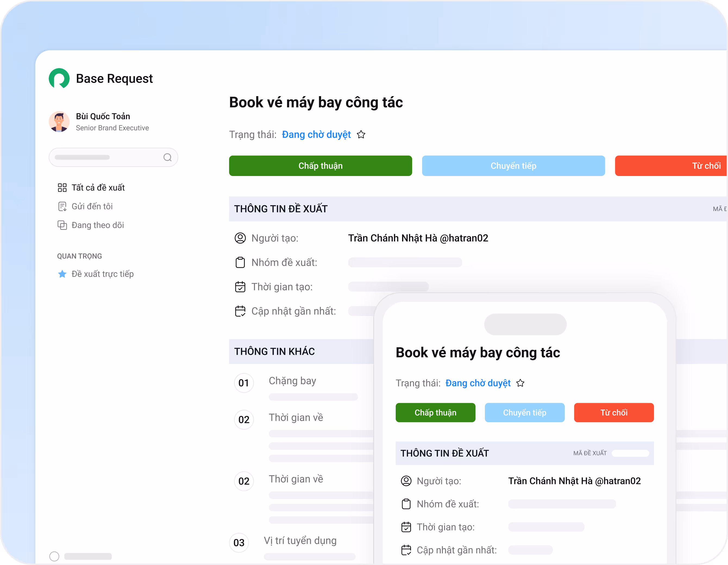The width and height of the screenshot is (728, 565).
Task: Click the desktop Nhóm đề xuất clipboard icon
Action: (240, 262)
